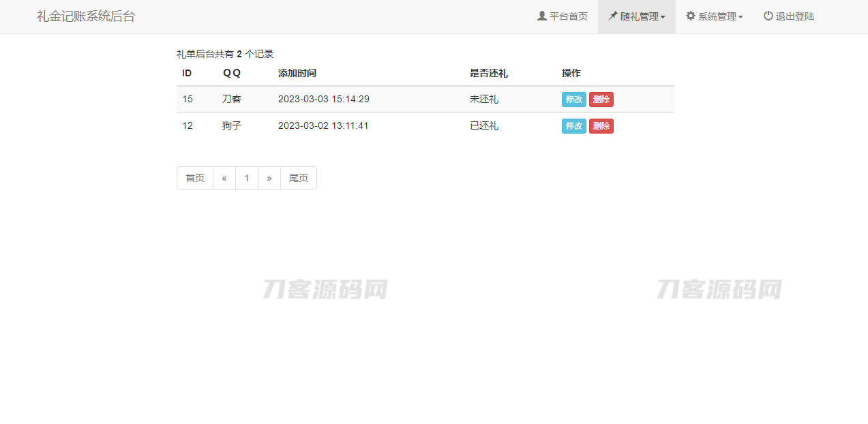Click the gear icon in 系统管理
This screenshot has width=868, height=424.
[x=691, y=16]
